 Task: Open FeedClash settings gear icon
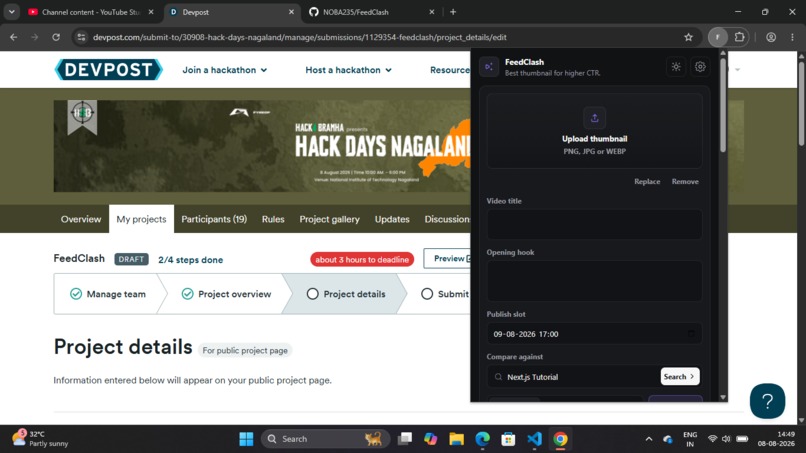[700, 67]
